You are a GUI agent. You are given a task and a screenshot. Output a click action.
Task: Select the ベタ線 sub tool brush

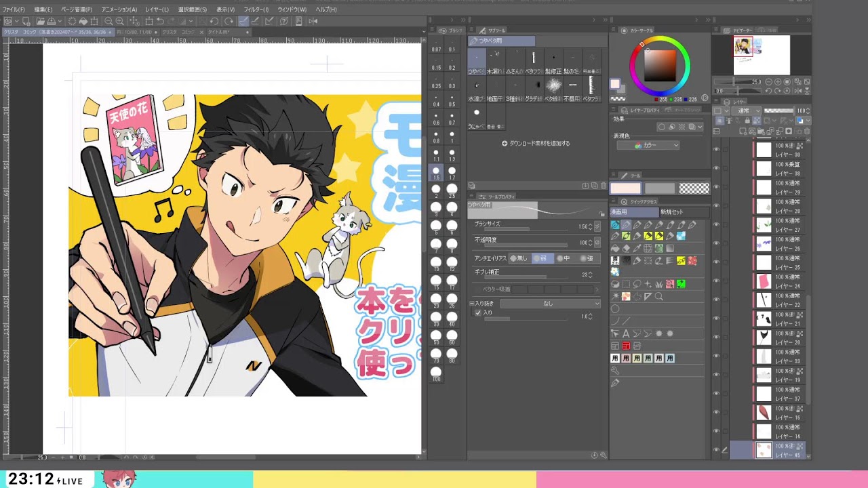tap(553, 89)
